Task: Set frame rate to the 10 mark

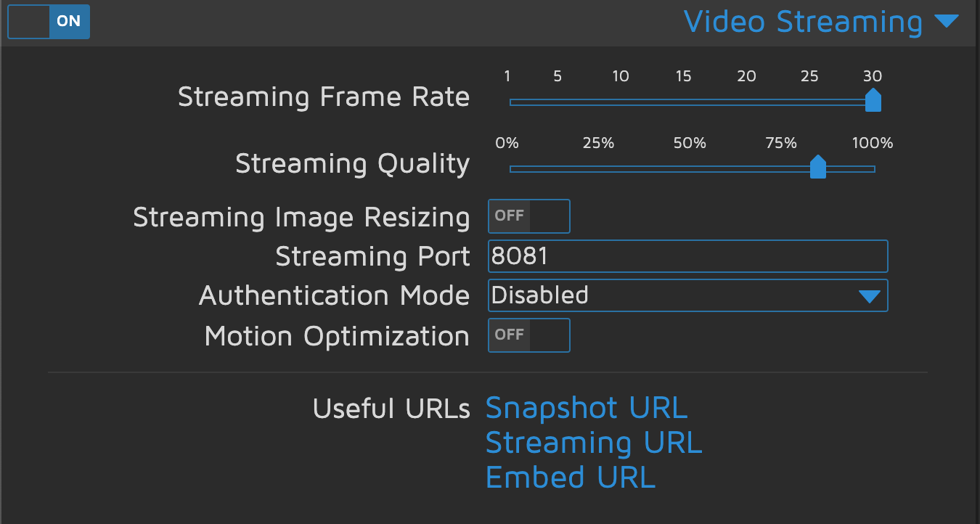Action: (620, 102)
